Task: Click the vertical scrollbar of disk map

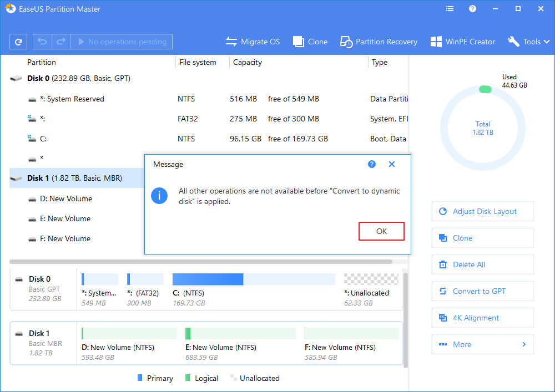Action: [x=406, y=320]
